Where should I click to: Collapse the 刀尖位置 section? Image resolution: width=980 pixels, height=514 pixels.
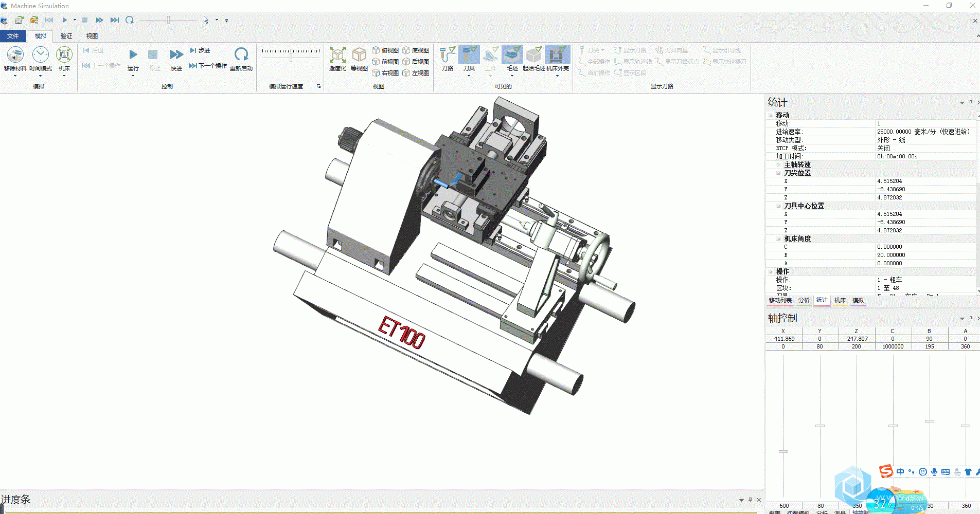(778, 173)
